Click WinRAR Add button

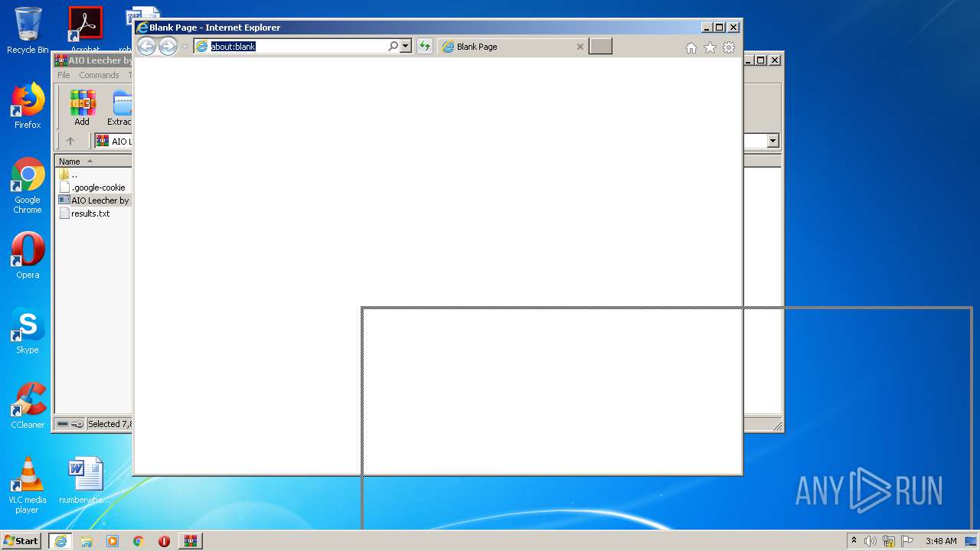click(x=82, y=108)
